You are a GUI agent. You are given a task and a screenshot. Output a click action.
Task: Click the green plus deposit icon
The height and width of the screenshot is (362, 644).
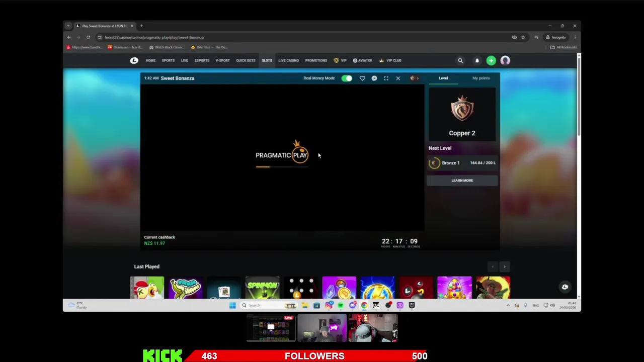tap(491, 60)
